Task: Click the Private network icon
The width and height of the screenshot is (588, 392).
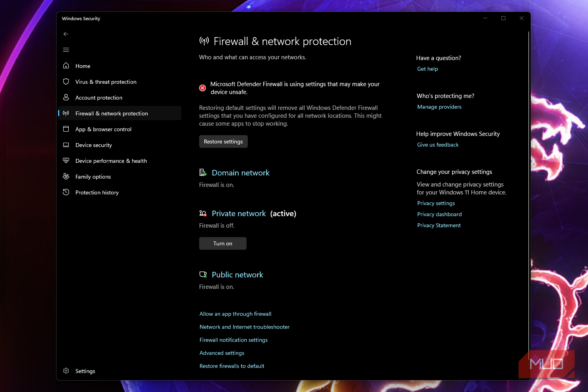Action: pos(203,213)
